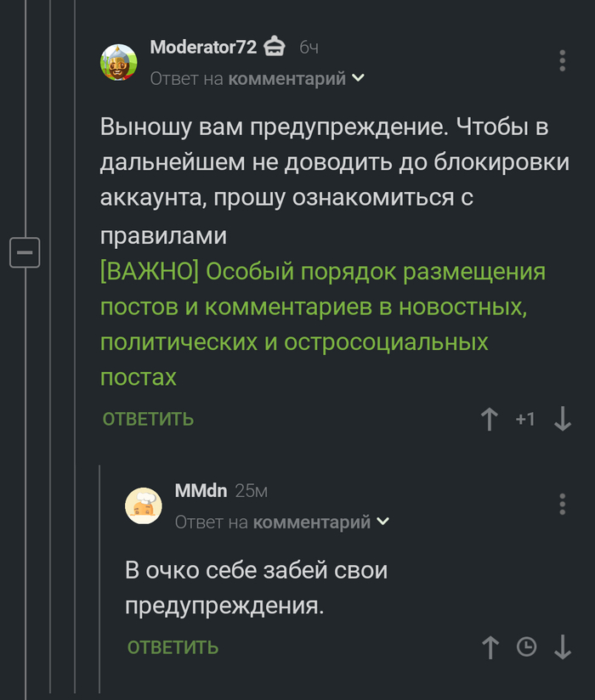Click the moderator crown badge beside Moderator72
This screenshot has height=700, width=595.
275,48
